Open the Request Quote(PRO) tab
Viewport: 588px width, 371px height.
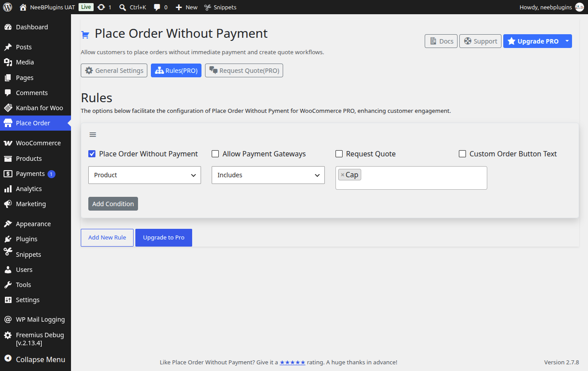(x=244, y=71)
